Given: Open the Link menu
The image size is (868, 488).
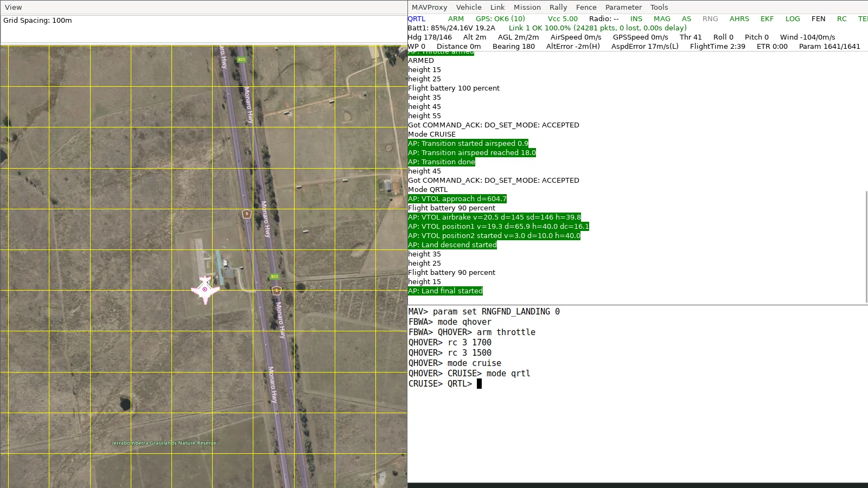Looking at the screenshot, I should coord(497,7).
